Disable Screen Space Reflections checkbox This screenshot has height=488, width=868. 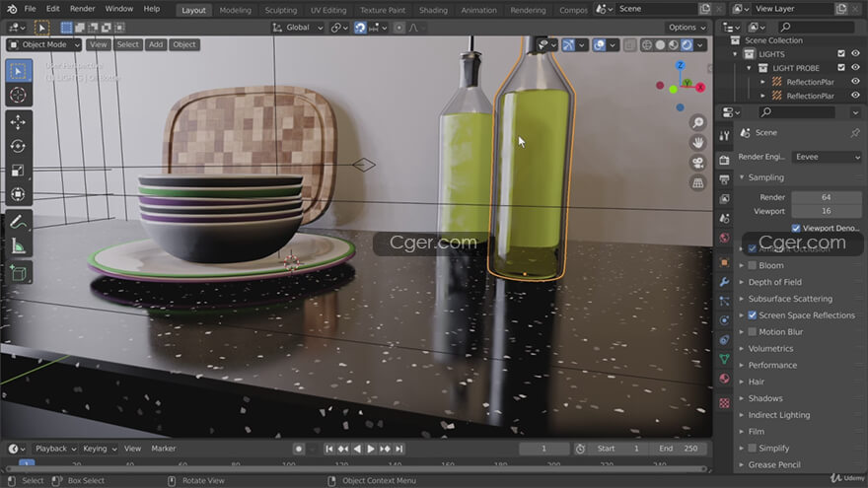pyautogui.click(x=752, y=315)
